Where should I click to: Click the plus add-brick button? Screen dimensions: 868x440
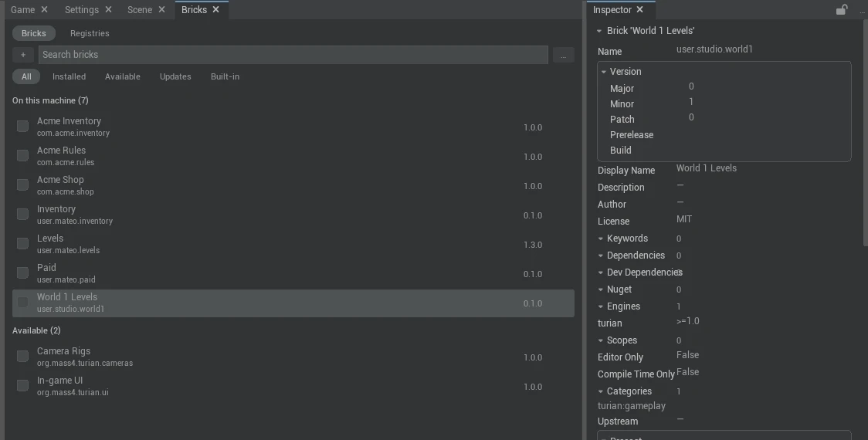tap(22, 55)
